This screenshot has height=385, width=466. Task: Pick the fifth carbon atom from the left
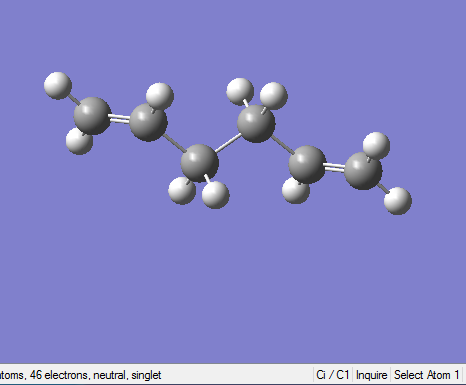tap(307, 164)
